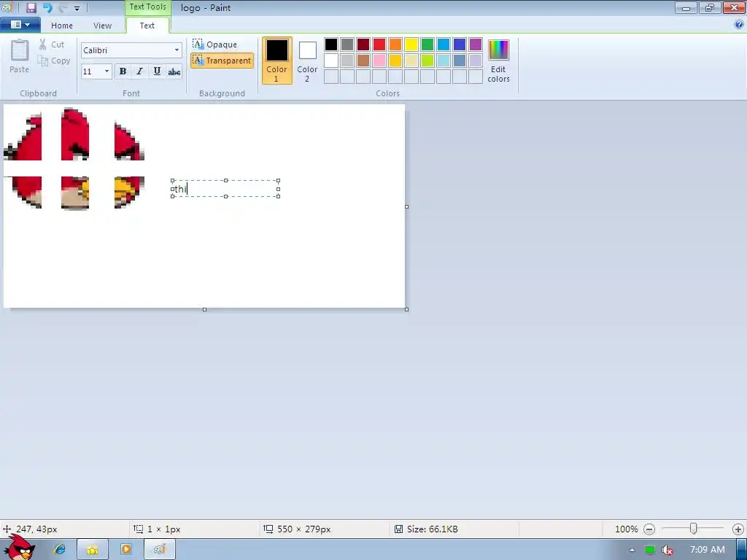Select Transparent background option
The image size is (747, 560).
tap(222, 61)
